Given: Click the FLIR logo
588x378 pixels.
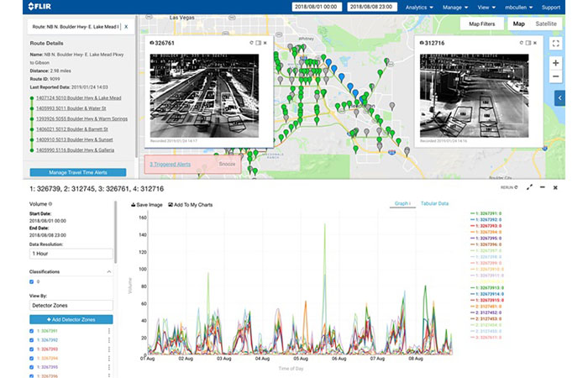Looking at the screenshot, I should click(39, 7).
